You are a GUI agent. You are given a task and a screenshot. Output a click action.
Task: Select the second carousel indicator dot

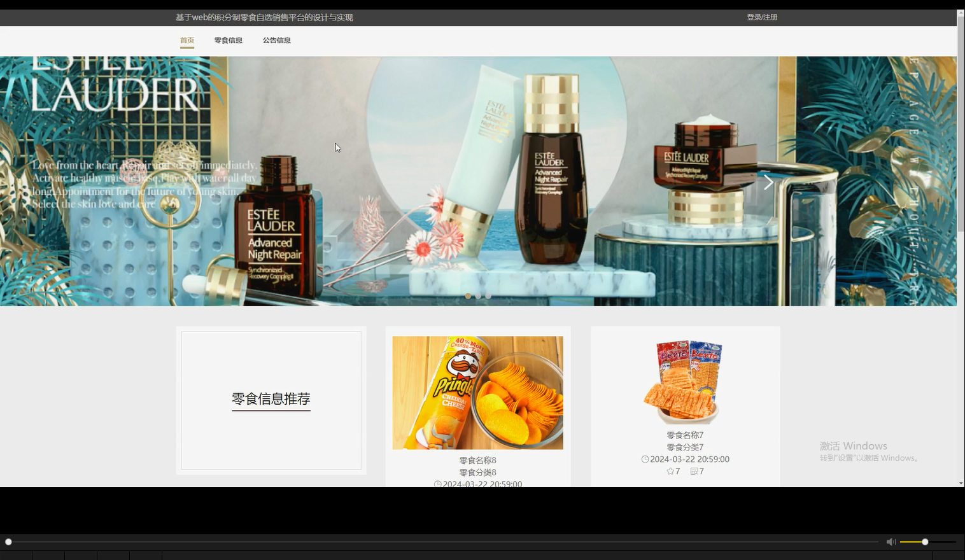coord(478,296)
